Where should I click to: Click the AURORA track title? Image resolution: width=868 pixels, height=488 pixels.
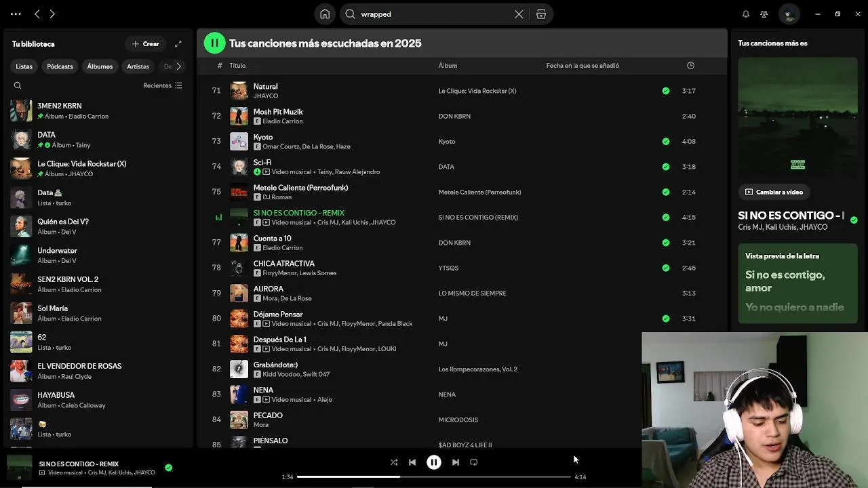[269, 289]
